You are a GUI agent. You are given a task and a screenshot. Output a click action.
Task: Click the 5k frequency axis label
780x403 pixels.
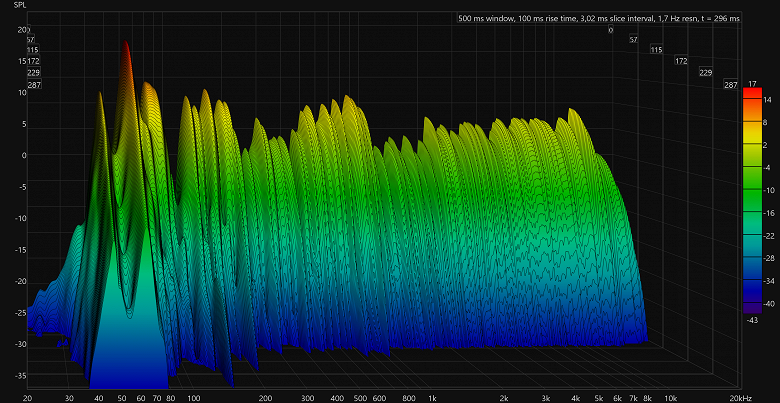click(599, 398)
